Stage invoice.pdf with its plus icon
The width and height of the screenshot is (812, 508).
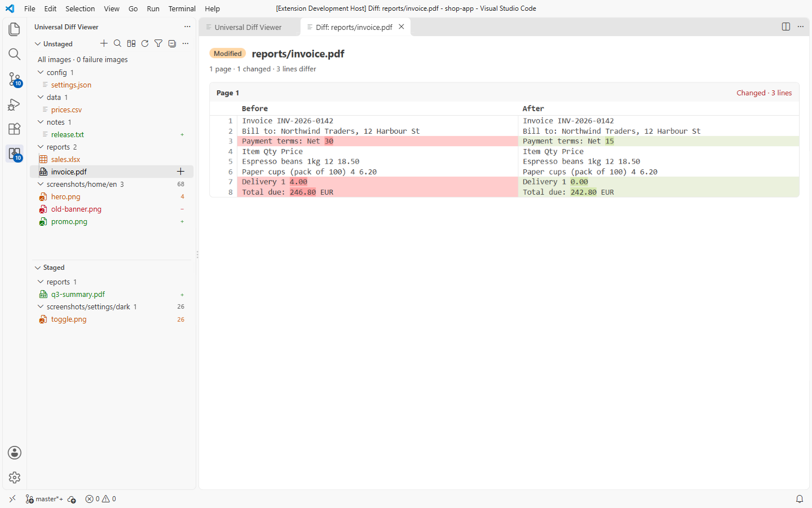[x=181, y=172]
